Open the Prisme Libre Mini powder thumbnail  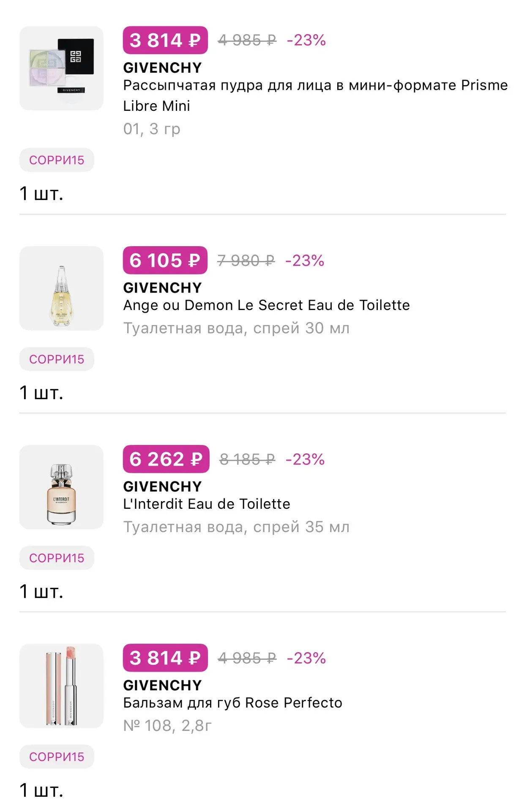pos(61,68)
